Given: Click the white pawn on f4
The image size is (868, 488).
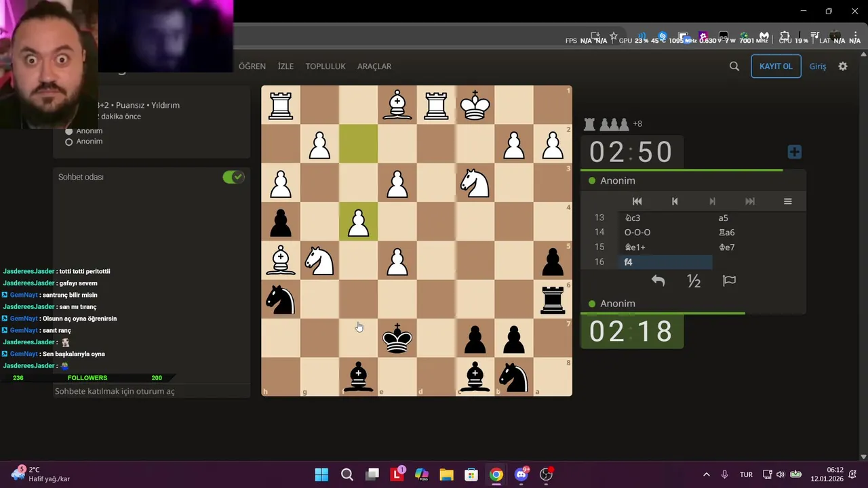Looking at the screenshot, I should click(x=359, y=222).
